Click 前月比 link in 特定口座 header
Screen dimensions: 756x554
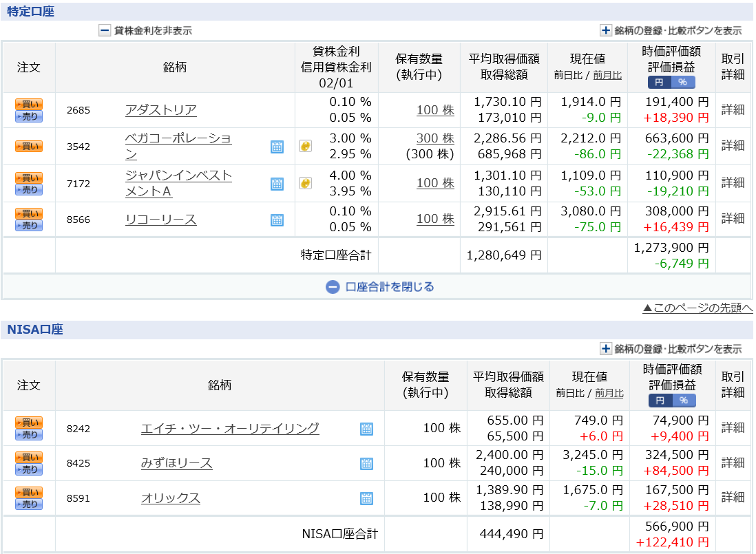pyautogui.click(x=607, y=75)
